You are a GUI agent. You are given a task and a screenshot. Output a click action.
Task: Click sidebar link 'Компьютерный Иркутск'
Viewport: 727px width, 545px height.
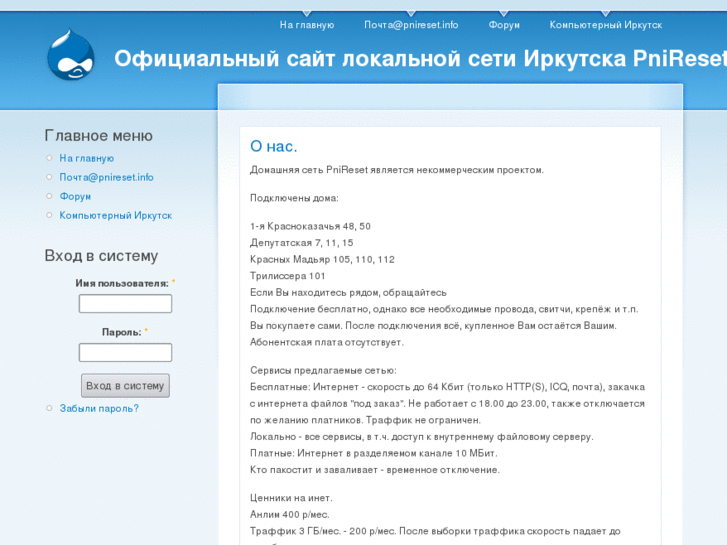point(115,215)
